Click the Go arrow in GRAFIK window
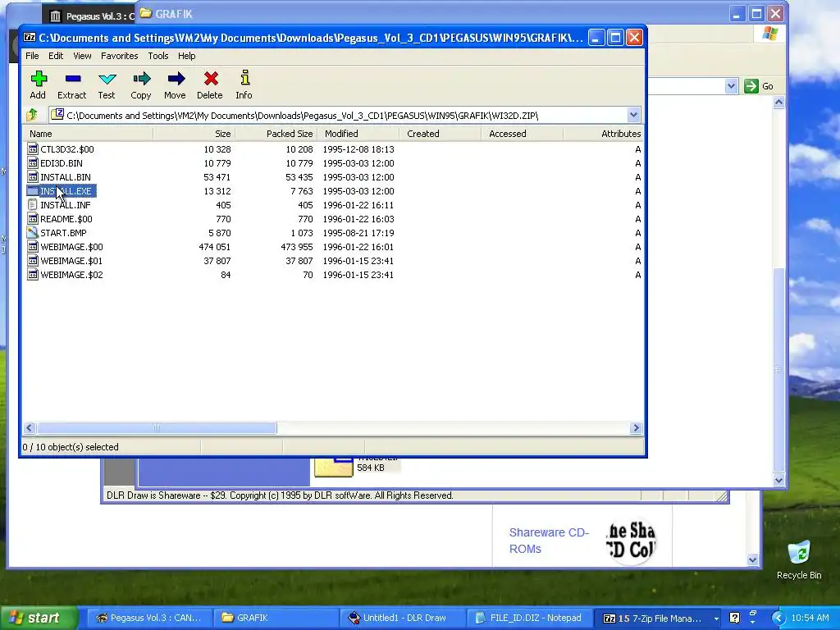 click(751, 85)
